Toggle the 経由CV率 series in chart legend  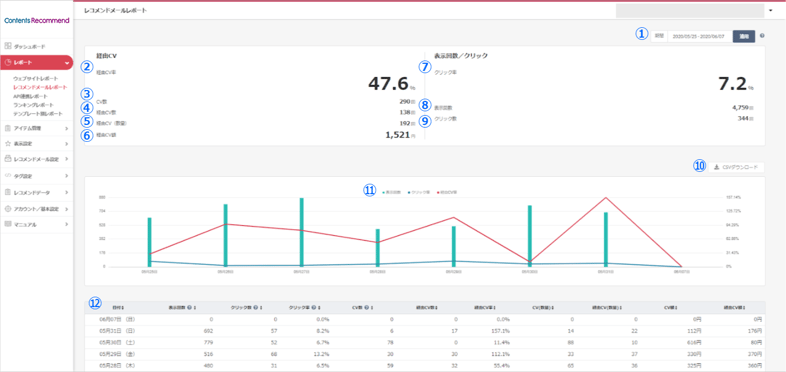pos(448,192)
